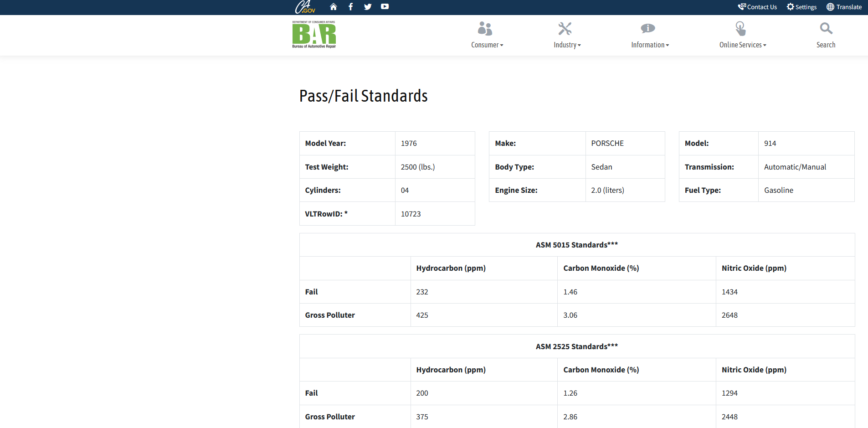868x428 pixels.
Task: Open the Contact Us link
Action: (757, 7)
